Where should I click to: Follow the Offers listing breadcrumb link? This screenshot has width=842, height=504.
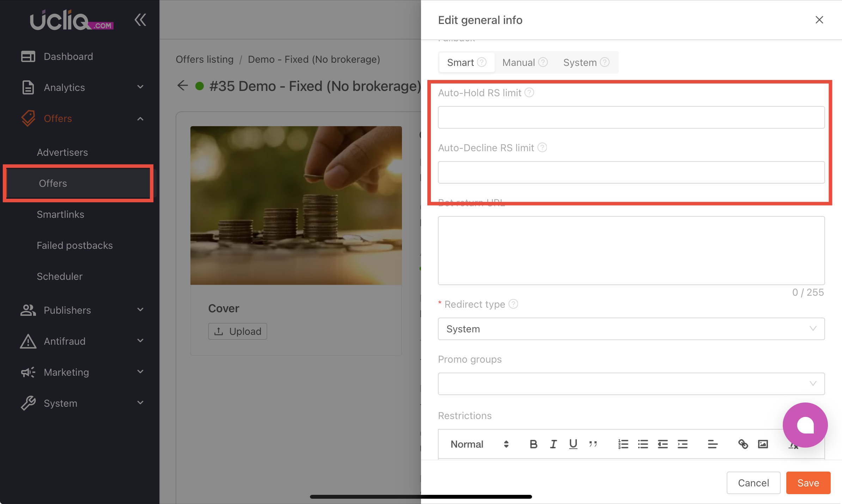pyautogui.click(x=205, y=59)
